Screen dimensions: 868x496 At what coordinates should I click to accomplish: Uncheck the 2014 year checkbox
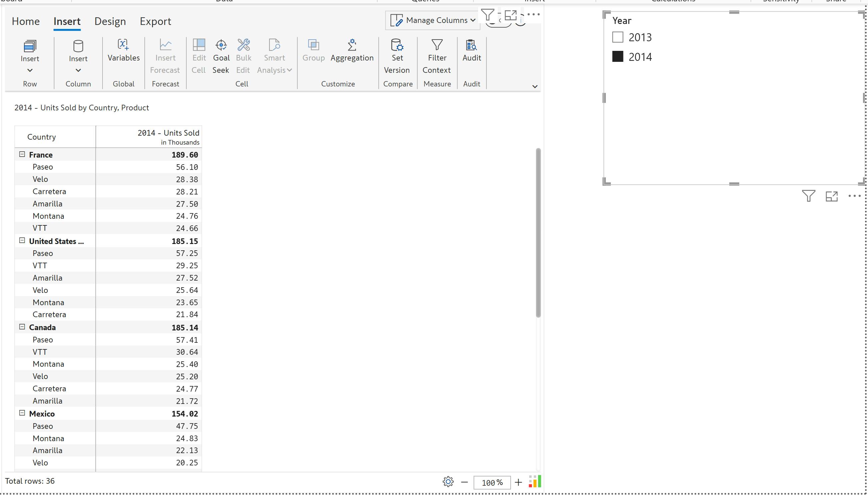coord(617,57)
